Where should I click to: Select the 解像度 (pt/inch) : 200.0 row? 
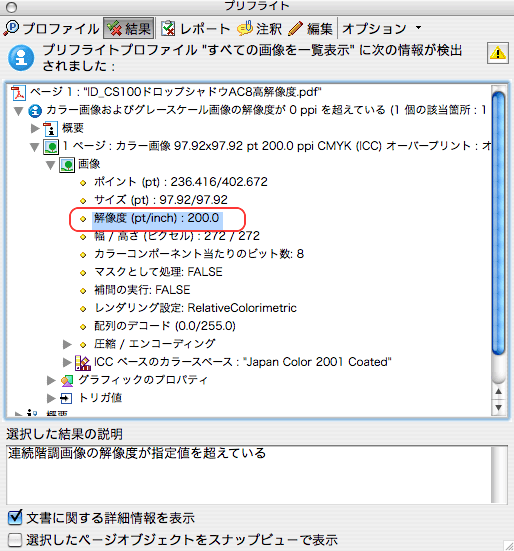157,218
